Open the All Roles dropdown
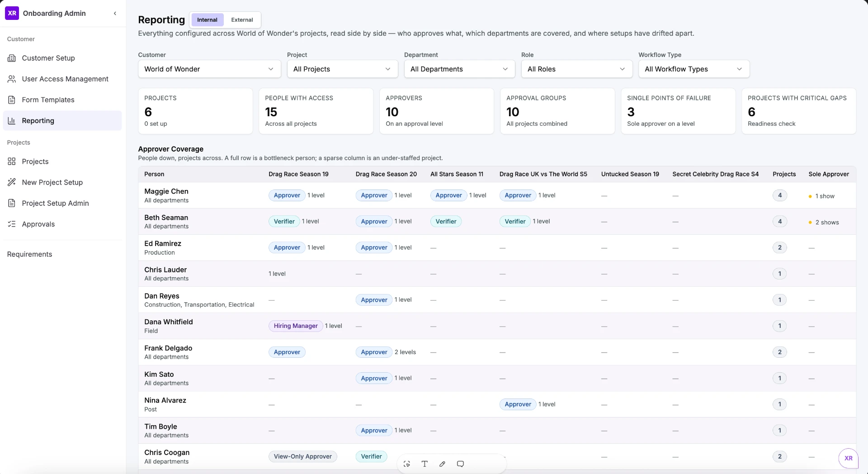 pyautogui.click(x=576, y=69)
